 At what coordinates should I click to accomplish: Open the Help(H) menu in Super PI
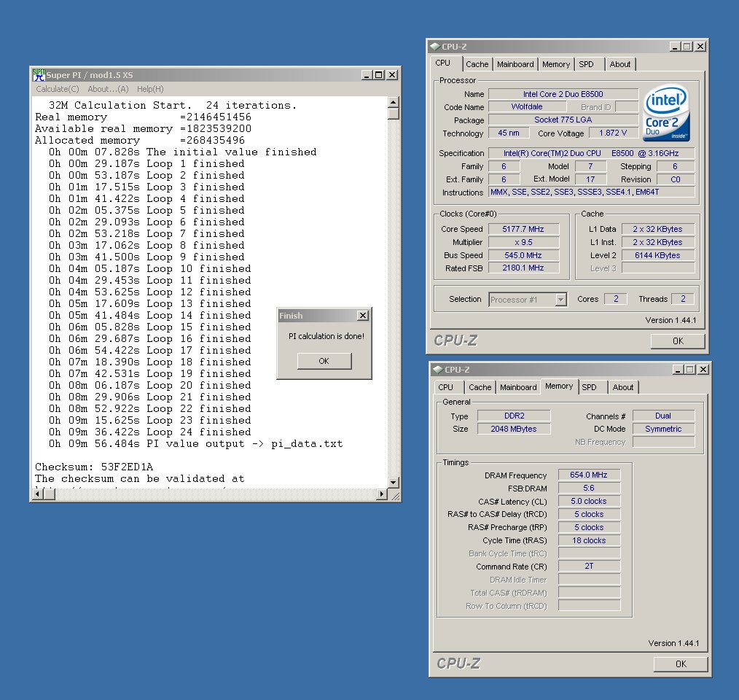[x=150, y=89]
